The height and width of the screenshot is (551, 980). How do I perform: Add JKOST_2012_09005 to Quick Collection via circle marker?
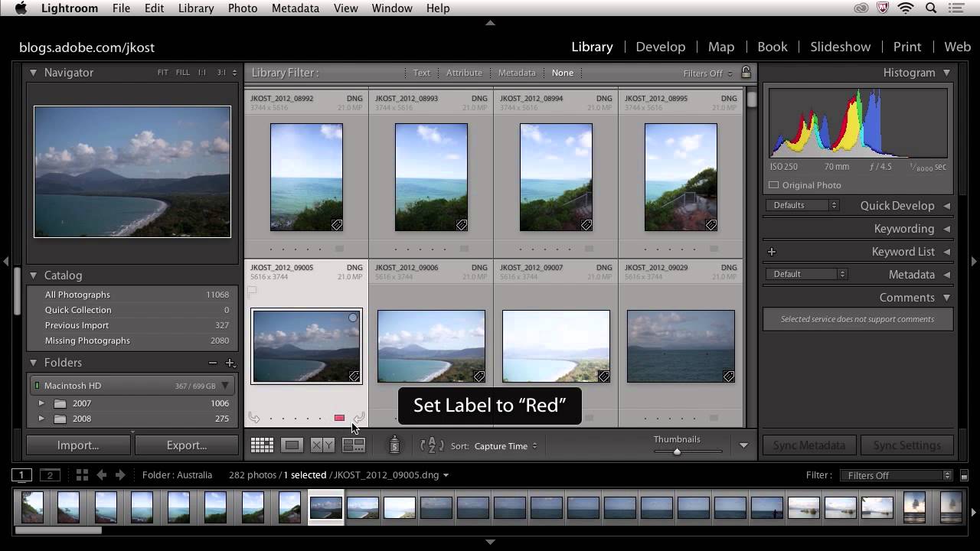coord(353,318)
